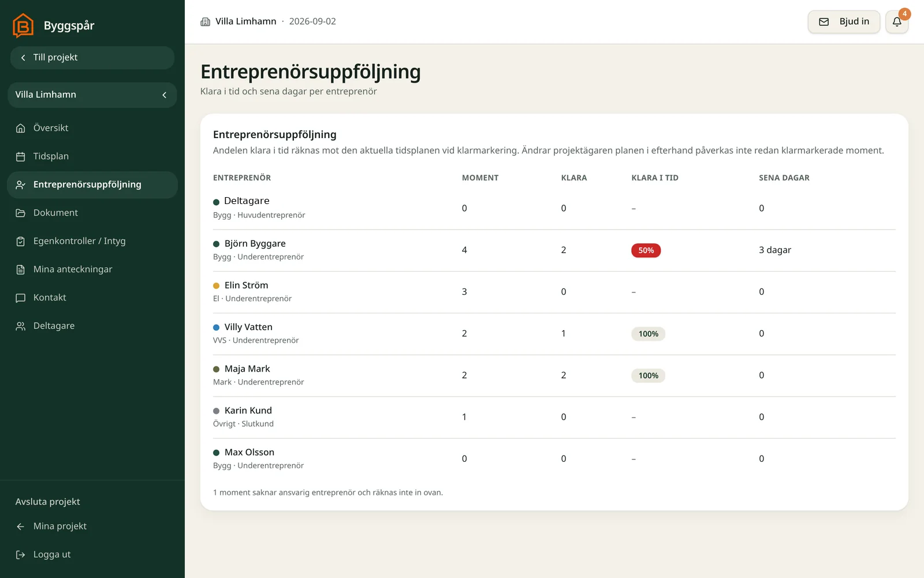Viewport: 924px width, 578px height.
Task: Select Elin Ström in the table
Action: (247, 286)
